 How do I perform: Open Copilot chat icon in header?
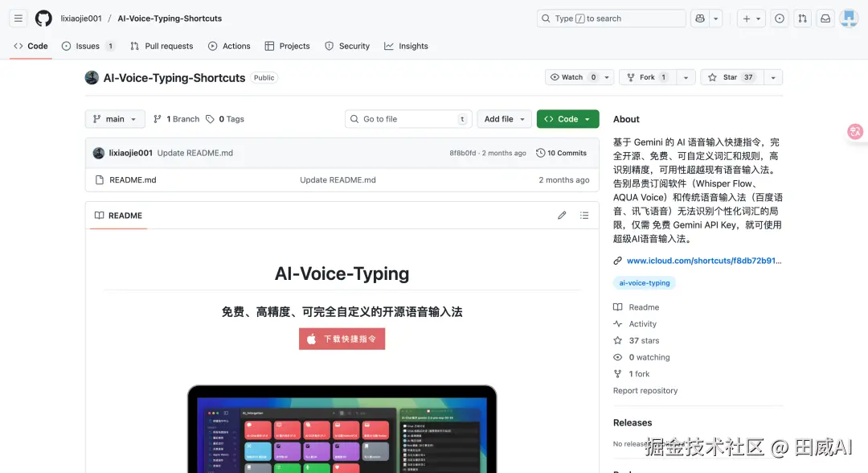point(700,19)
